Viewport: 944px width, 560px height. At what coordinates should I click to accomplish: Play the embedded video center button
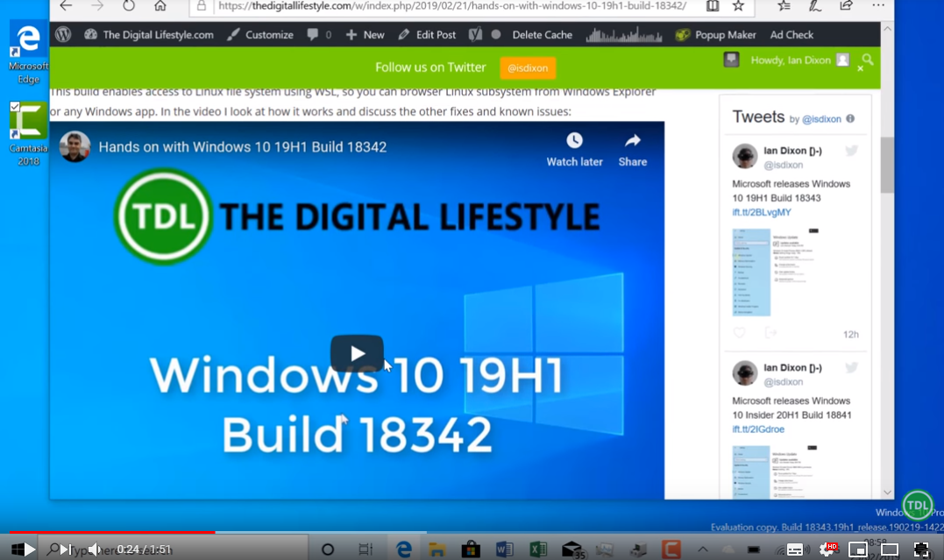[357, 353]
